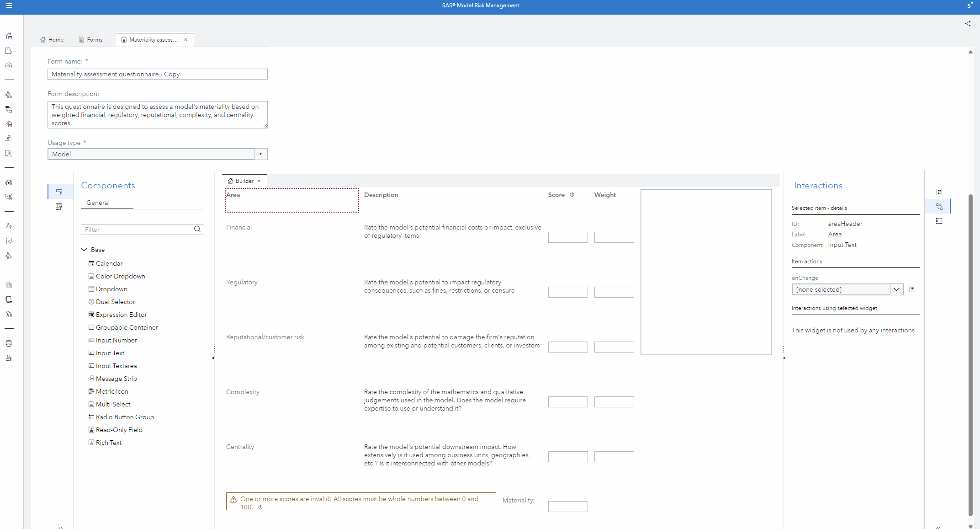The height and width of the screenshot is (529, 980).
Task: Open the item list panel icon below Interactions
Action: coord(939,221)
